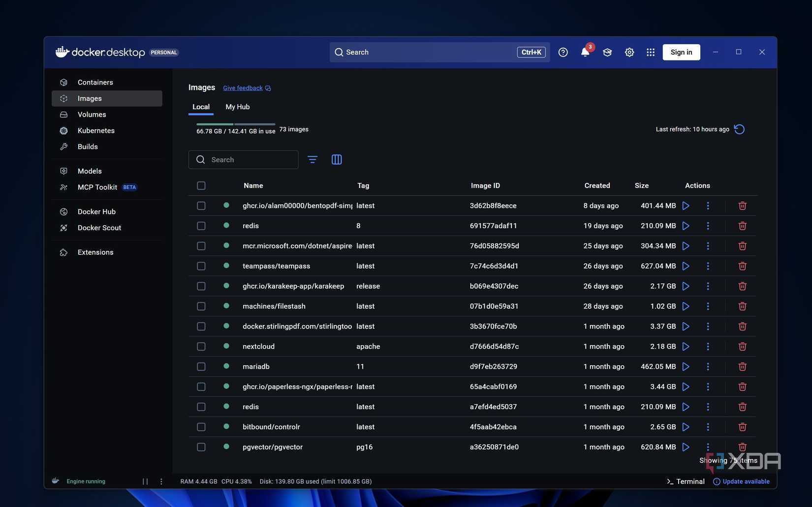Open the help question mark icon
This screenshot has height=507, width=812.
pyautogui.click(x=563, y=52)
